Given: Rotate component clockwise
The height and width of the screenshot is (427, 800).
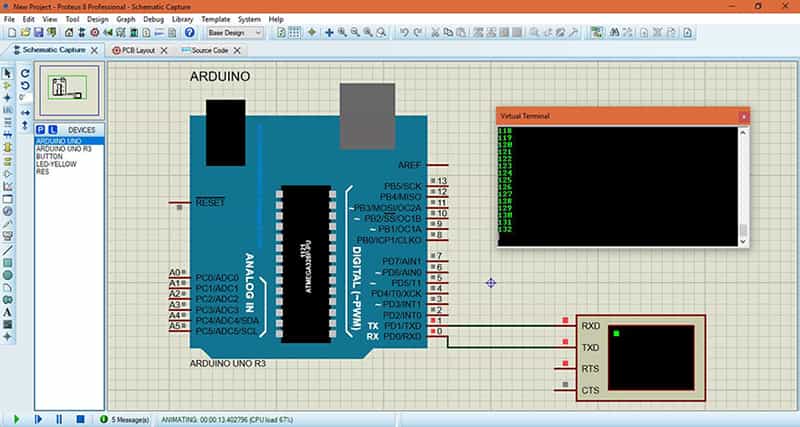Looking at the screenshot, I should 25,73.
